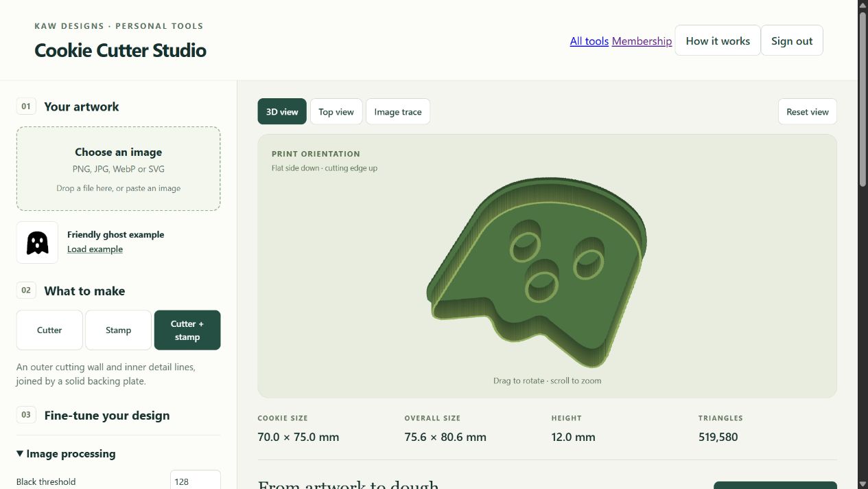
Task: Click the How it works button
Action: [x=718, y=41]
